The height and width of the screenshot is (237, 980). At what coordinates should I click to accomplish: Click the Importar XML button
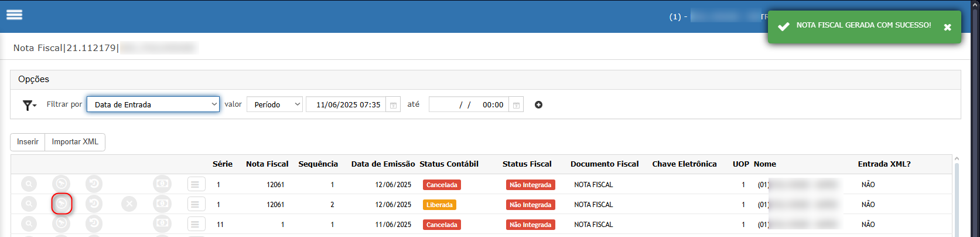tap(75, 142)
